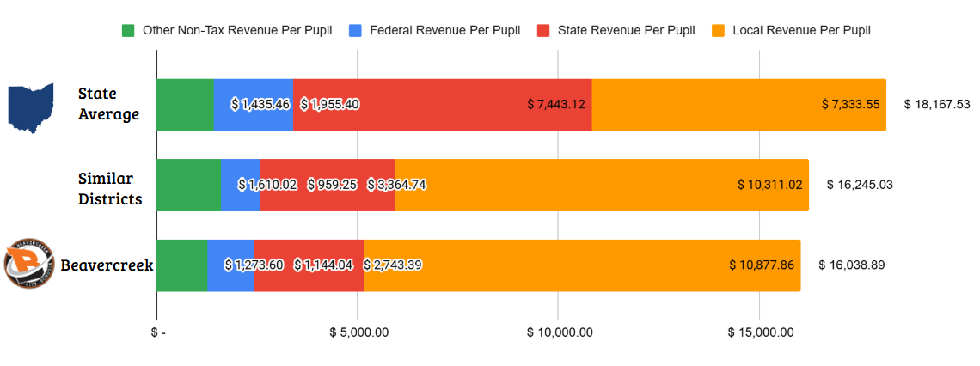Image resolution: width=980 pixels, height=366 pixels.
Task: Click Similar Districts value $ 10,311.02
Action: click(x=770, y=185)
